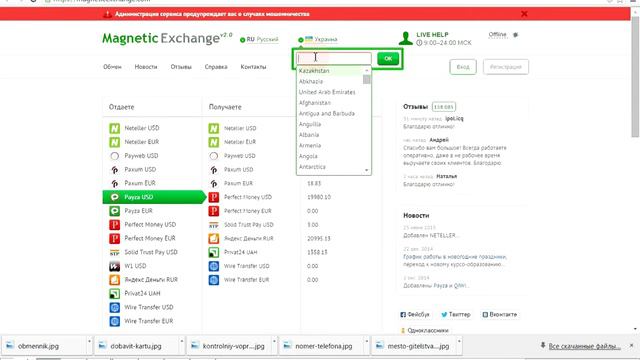Image resolution: width=640 pixels, height=360 pixels.
Task: Select highlighted Payza USD in Отдаете
Action: [154, 197]
